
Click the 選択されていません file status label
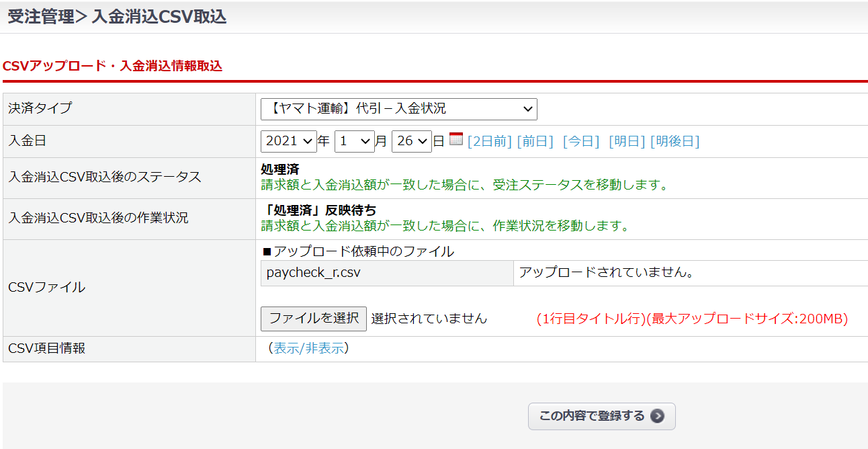point(429,319)
